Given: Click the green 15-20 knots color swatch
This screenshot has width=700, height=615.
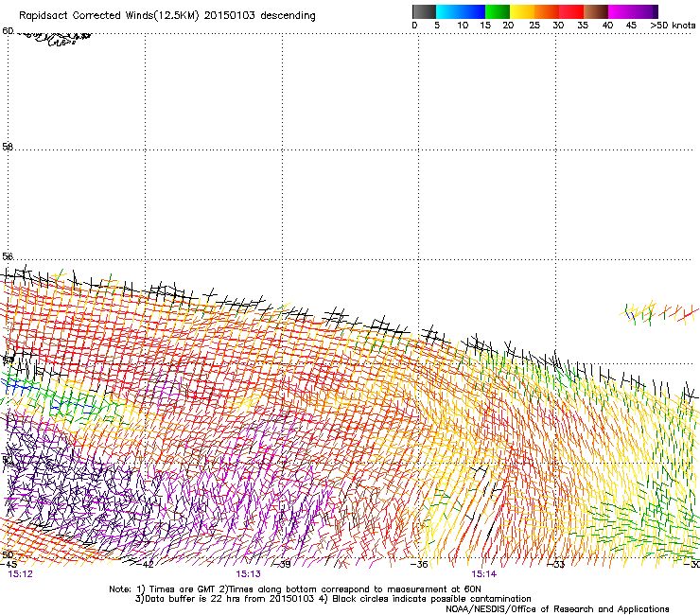Looking at the screenshot, I should tap(498, 11).
